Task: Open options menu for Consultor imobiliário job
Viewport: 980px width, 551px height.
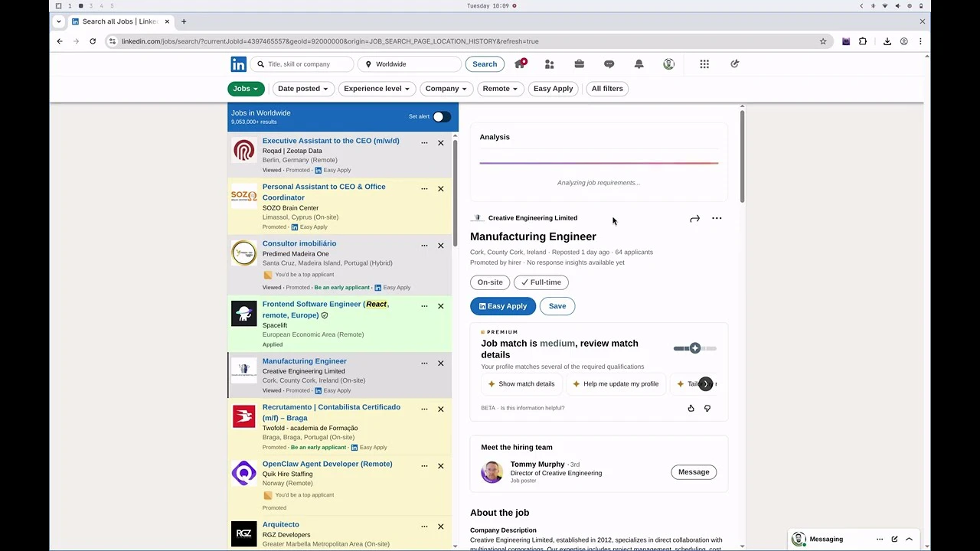Action: pos(424,246)
